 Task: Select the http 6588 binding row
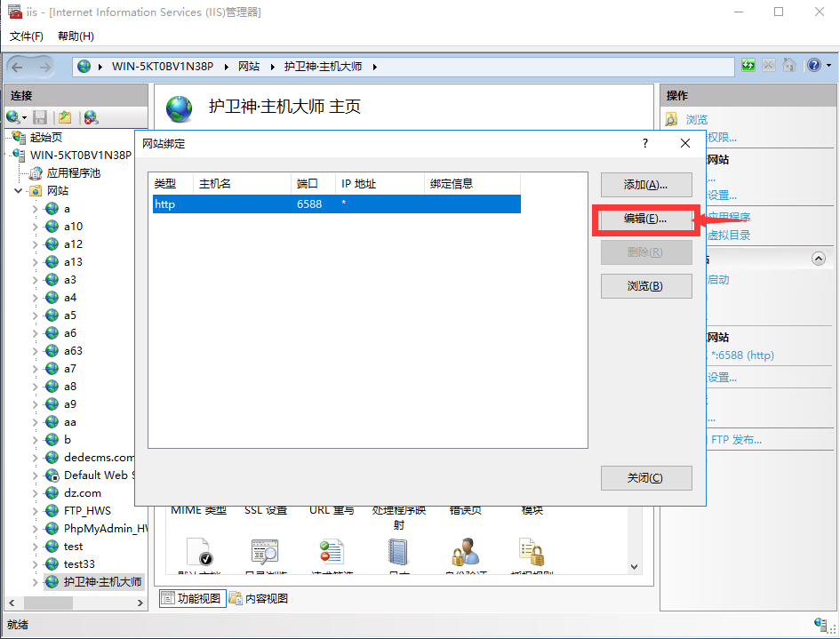[x=336, y=204]
